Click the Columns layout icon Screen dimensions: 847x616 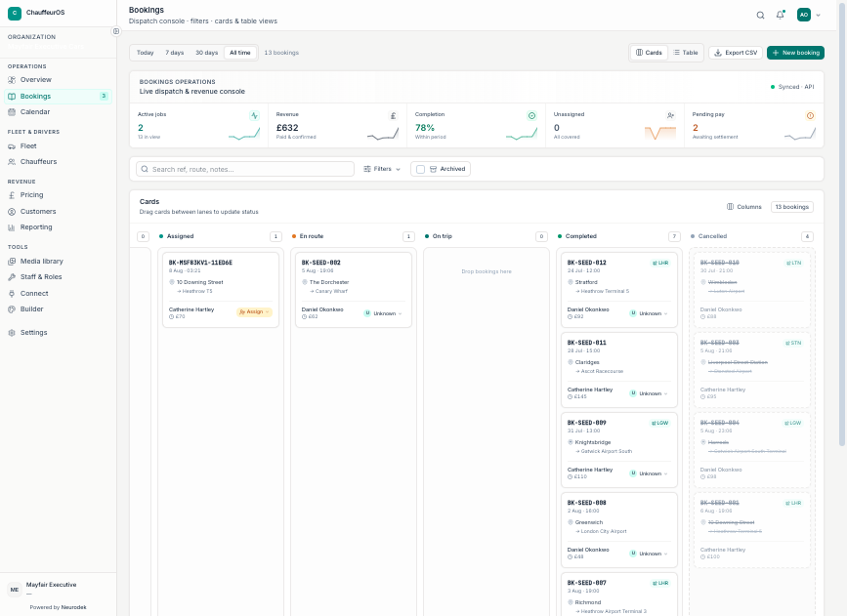(x=731, y=207)
